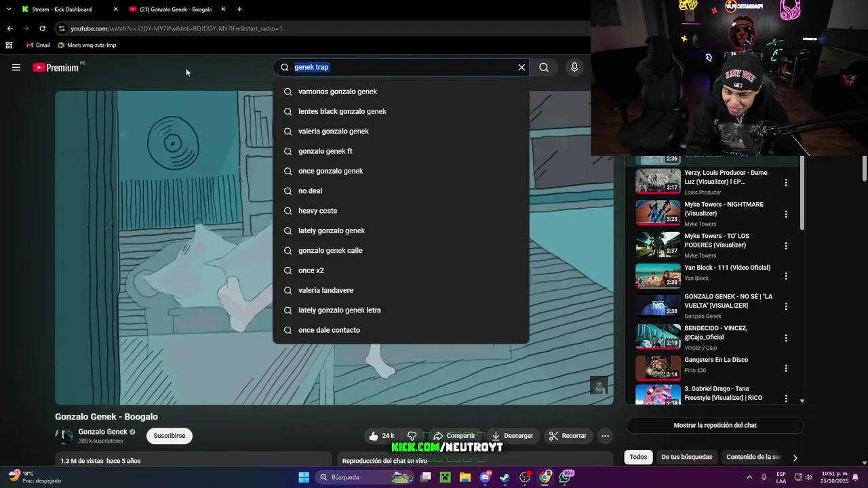868x488 pixels.
Task: Open Windows Start menu
Action: click(304, 477)
